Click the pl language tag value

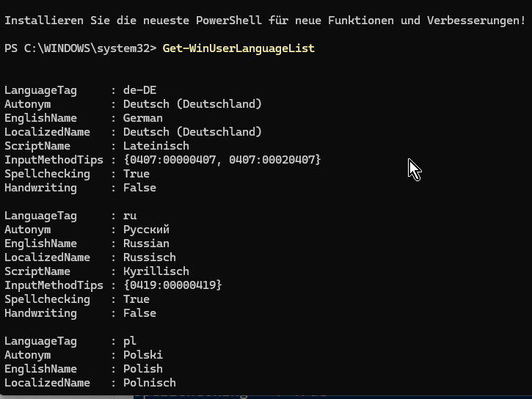click(x=130, y=341)
